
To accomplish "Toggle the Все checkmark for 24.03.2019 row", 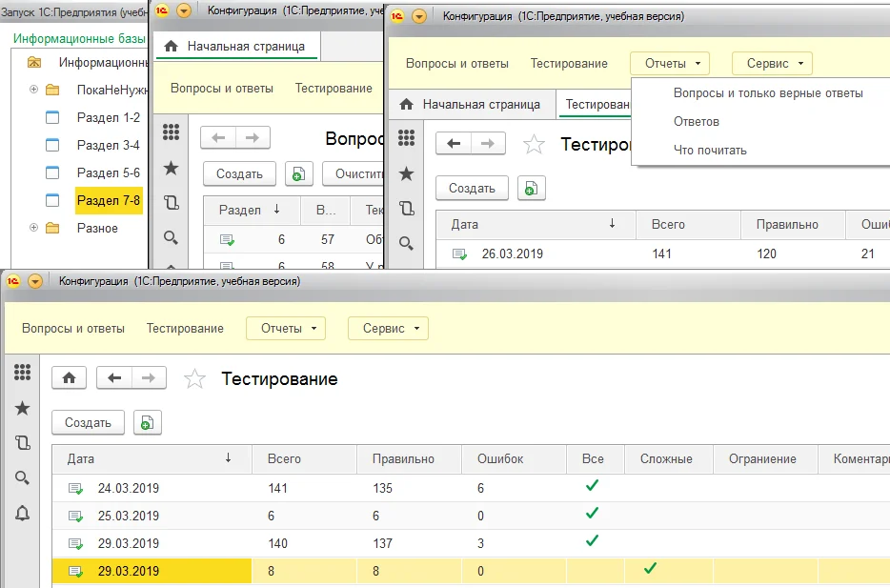I will pyautogui.click(x=593, y=486).
